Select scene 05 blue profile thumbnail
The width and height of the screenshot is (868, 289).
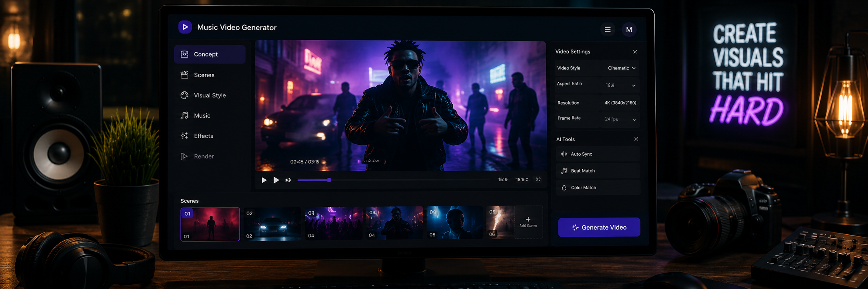[x=455, y=222]
